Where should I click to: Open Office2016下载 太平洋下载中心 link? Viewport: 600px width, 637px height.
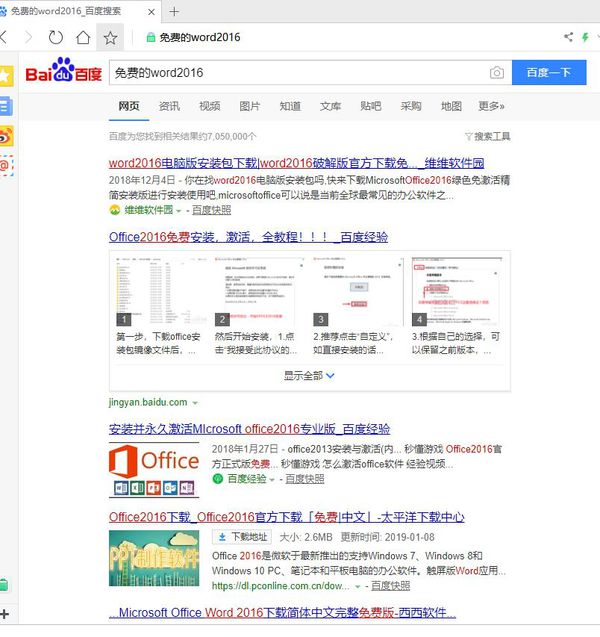tap(287, 517)
